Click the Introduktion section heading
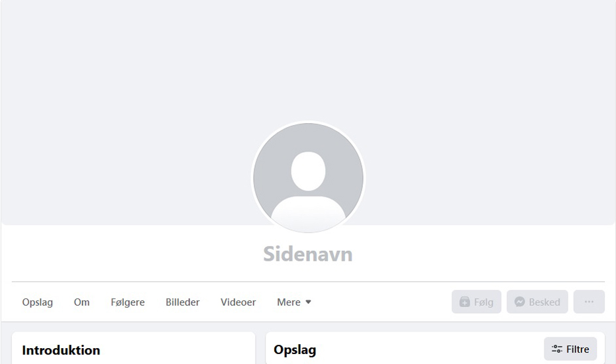Screen dimensions: 616x364 tap(61, 350)
